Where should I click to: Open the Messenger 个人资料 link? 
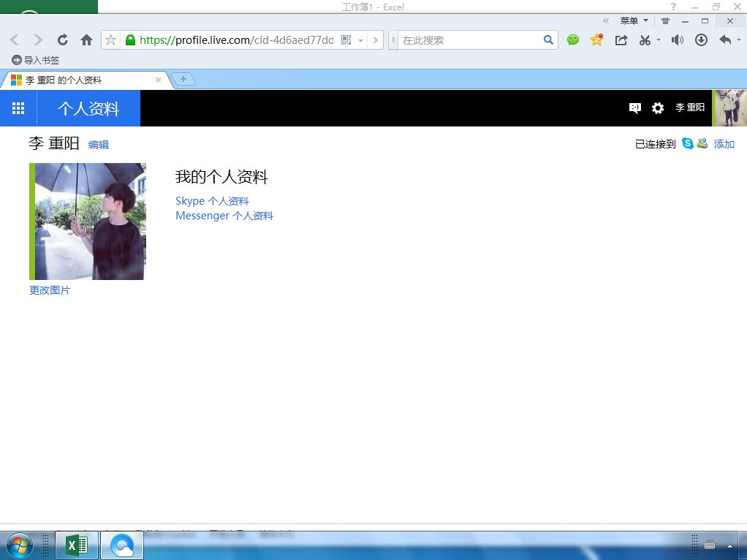[x=224, y=216]
